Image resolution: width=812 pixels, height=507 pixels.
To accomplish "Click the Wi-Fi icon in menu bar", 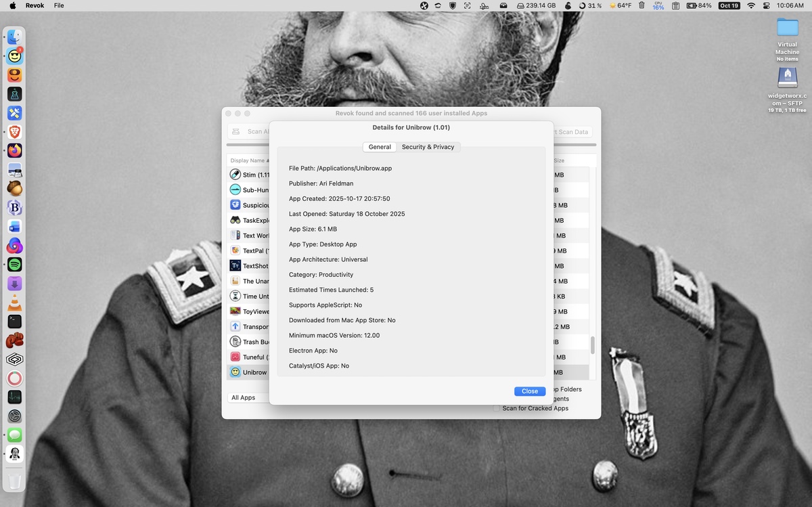I will coord(750,5).
